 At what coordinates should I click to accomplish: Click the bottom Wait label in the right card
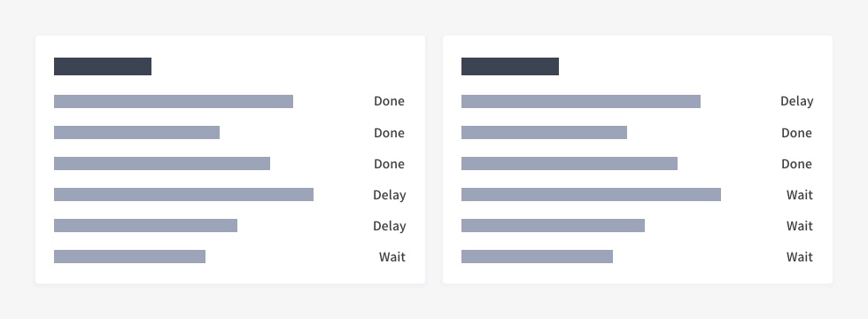point(799,257)
